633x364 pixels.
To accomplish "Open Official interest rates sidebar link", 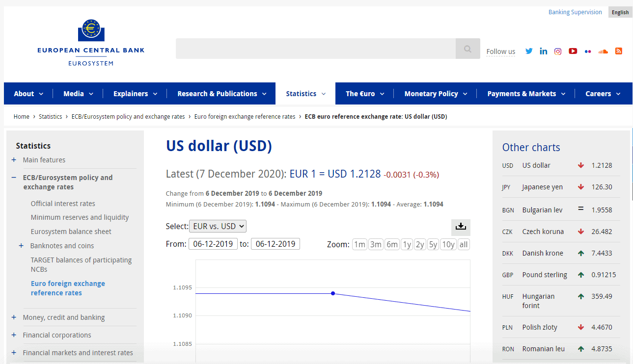I will point(63,204).
